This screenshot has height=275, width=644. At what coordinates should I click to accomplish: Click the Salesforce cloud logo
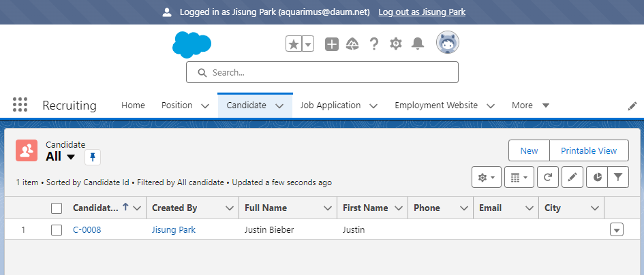pos(191,44)
